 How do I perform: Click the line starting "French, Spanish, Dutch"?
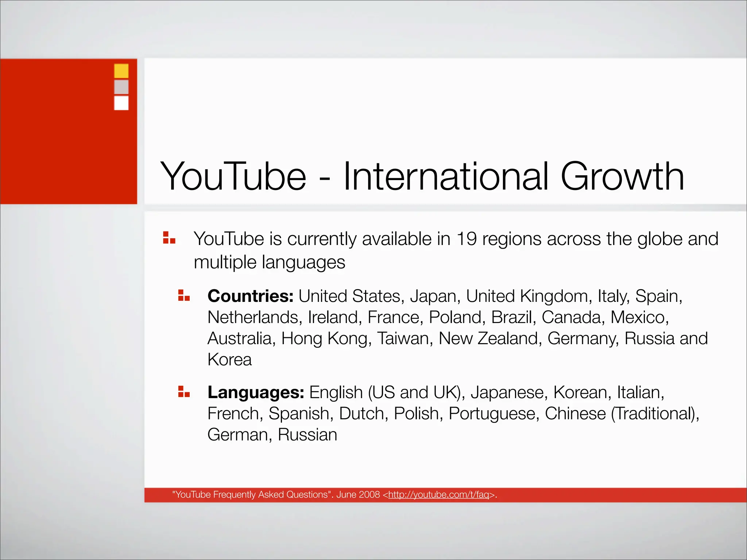[453, 414]
